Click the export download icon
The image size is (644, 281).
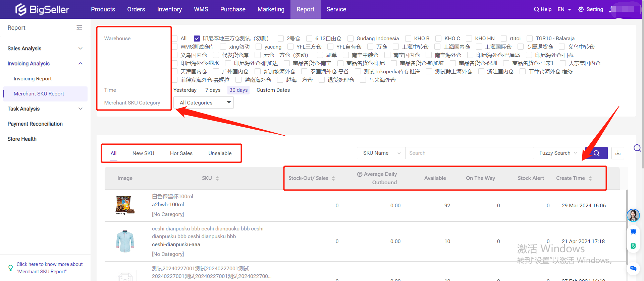tap(618, 153)
